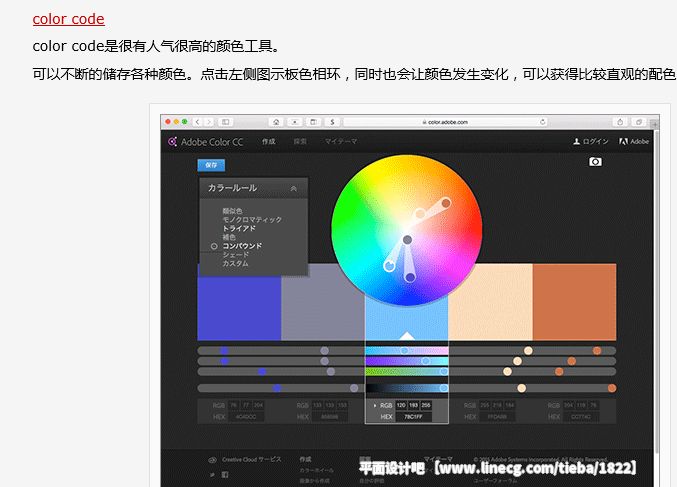Open the Safari home page icon

coord(276,122)
